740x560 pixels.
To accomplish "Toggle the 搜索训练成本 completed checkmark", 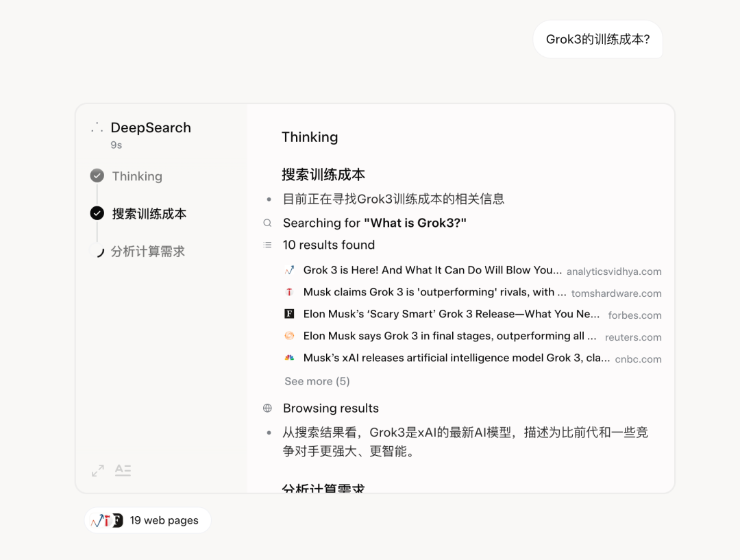I will tap(97, 213).
